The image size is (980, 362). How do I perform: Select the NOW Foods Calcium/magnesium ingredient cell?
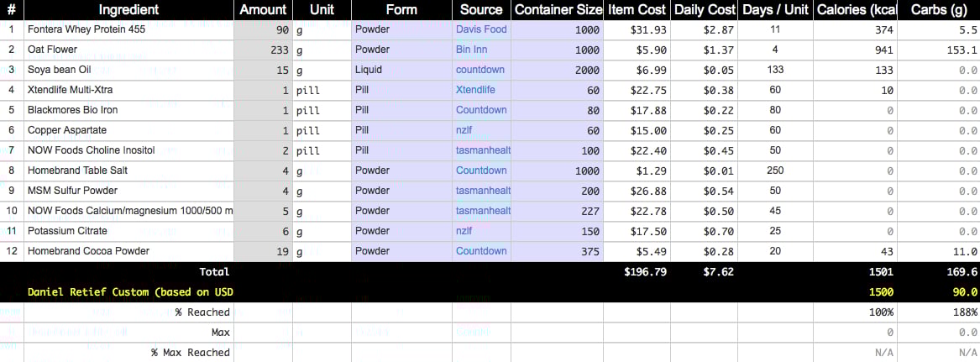pos(128,211)
